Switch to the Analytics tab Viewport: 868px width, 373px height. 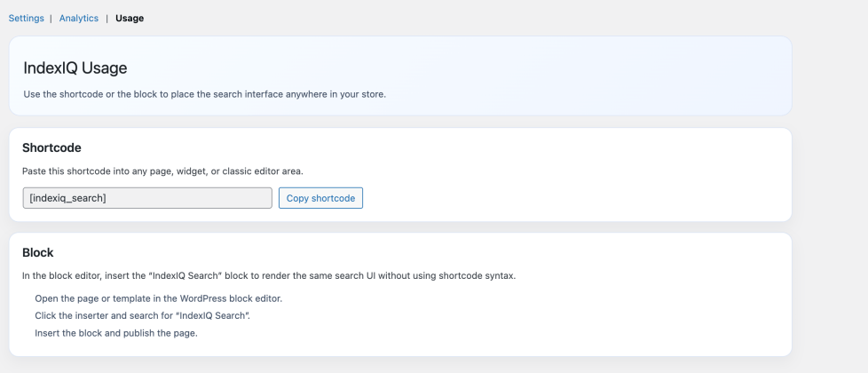tap(79, 18)
